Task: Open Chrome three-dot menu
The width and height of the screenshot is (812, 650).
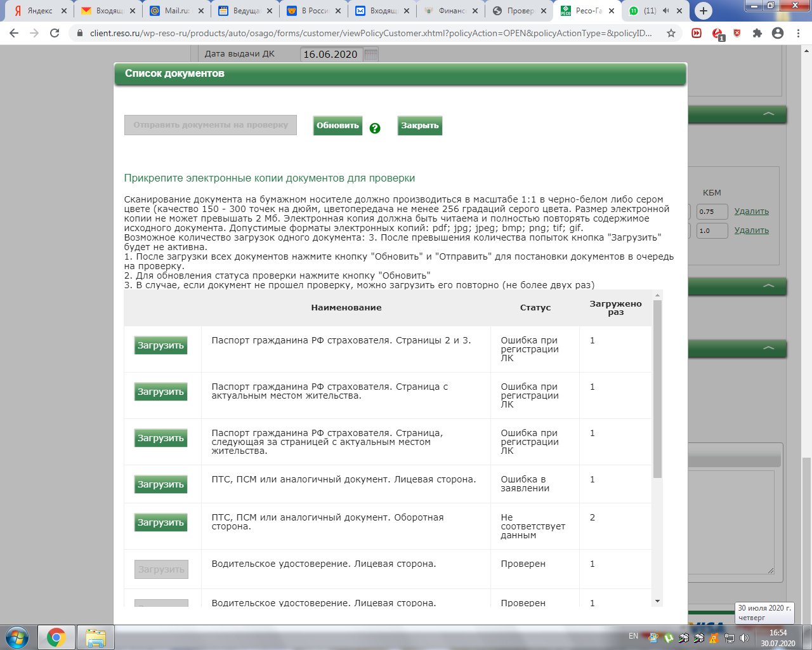Action: (798, 33)
